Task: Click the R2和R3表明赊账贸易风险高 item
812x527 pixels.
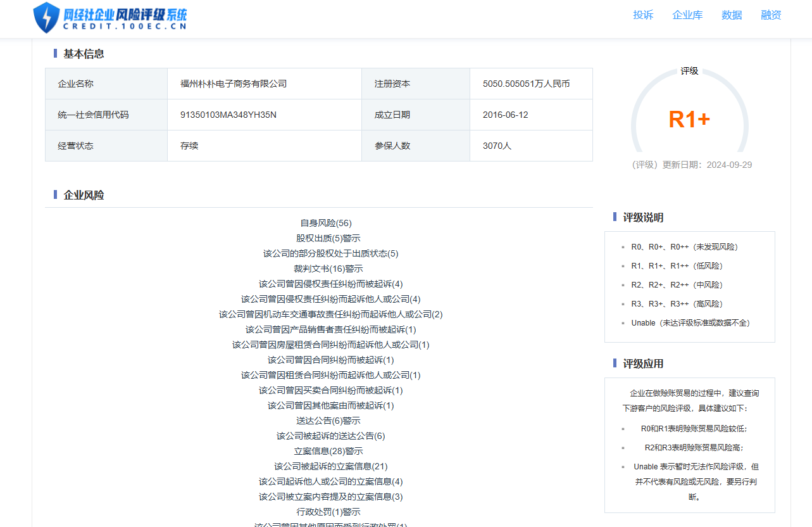Action: [x=694, y=448]
